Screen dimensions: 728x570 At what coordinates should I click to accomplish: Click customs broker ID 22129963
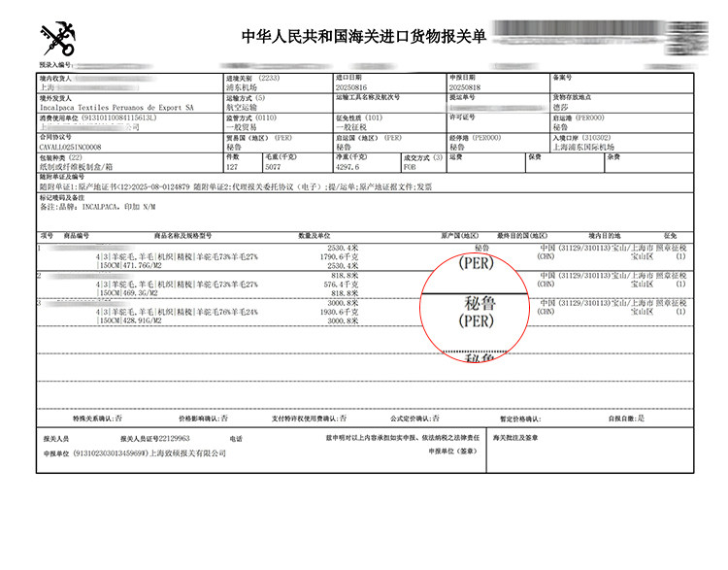coord(174,439)
